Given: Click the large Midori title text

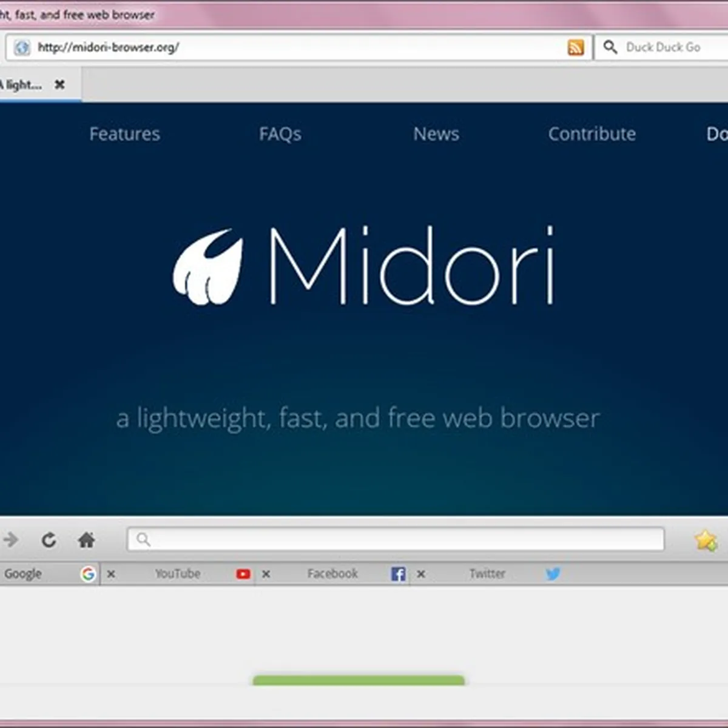Looking at the screenshot, I should coord(411,265).
